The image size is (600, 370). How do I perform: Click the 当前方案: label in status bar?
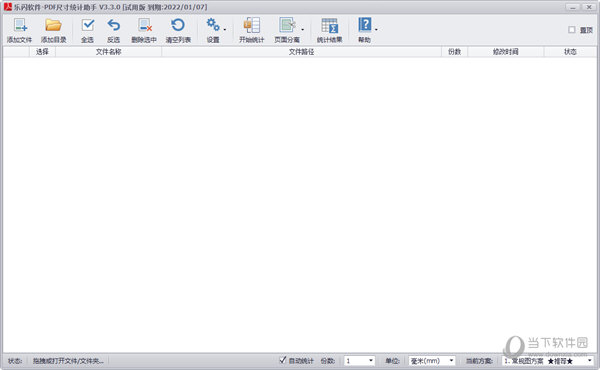(x=479, y=361)
